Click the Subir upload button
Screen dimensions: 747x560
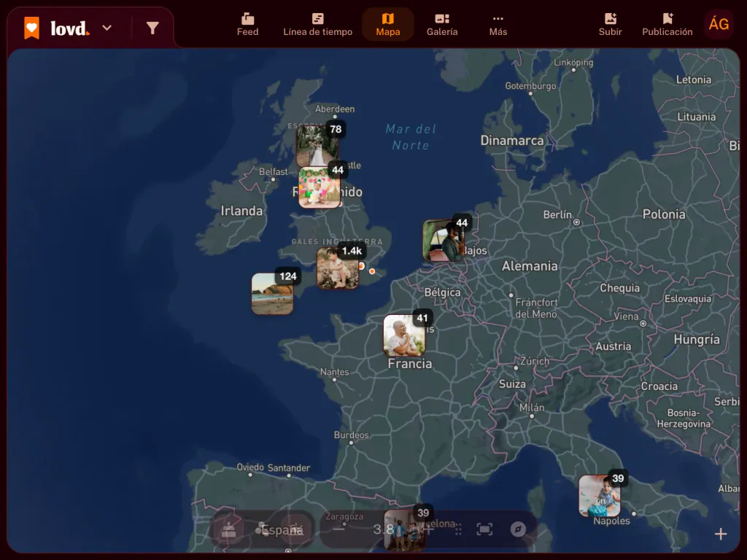pyautogui.click(x=611, y=25)
